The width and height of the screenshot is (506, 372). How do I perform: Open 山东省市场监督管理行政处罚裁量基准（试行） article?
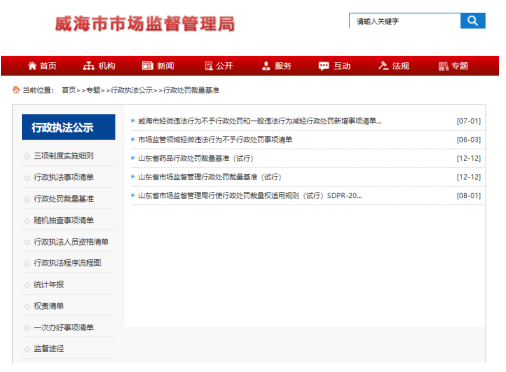pos(210,177)
